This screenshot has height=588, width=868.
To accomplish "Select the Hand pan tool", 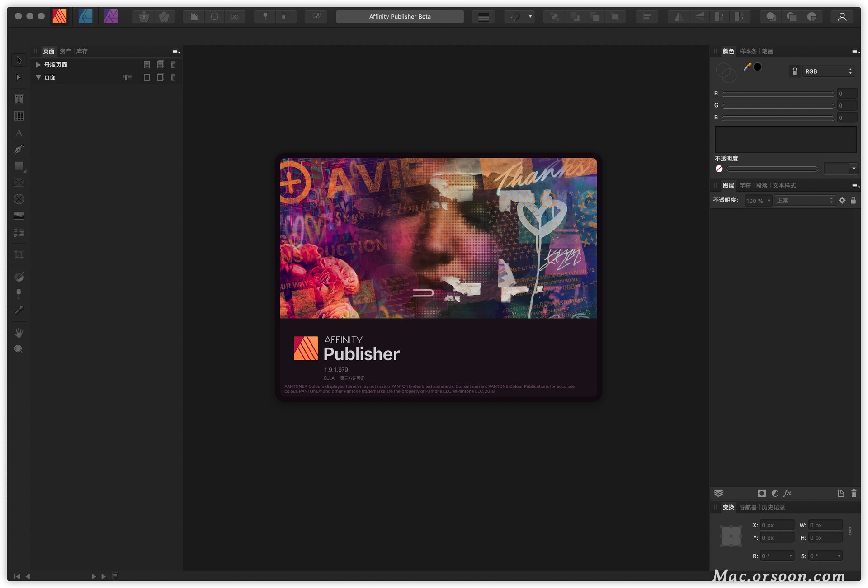I will tap(19, 332).
